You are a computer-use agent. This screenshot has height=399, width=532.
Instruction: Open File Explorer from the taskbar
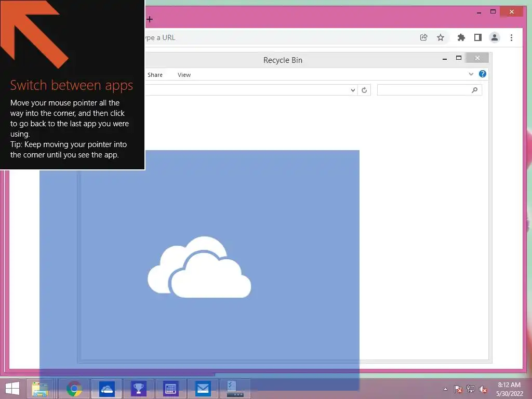tap(40, 389)
